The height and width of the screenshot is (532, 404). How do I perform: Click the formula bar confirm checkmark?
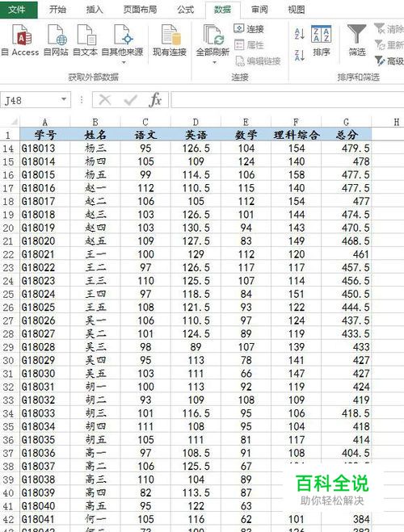click(130, 100)
